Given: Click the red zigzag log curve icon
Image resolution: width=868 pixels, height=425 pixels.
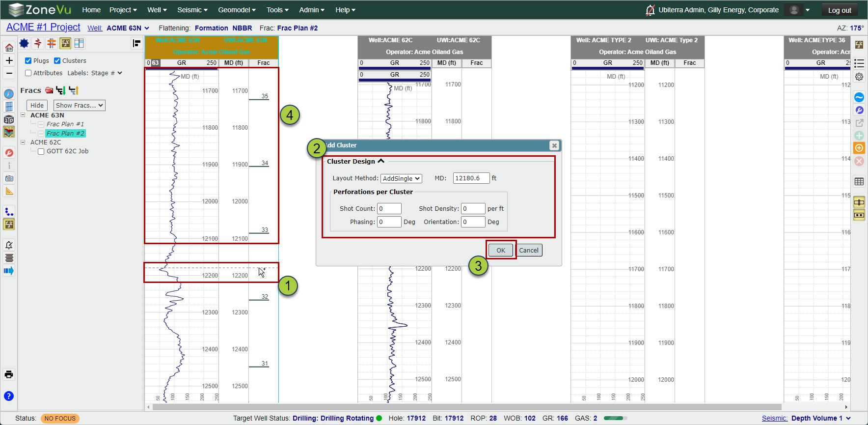Looking at the screenshot, I should click(38, 43).
